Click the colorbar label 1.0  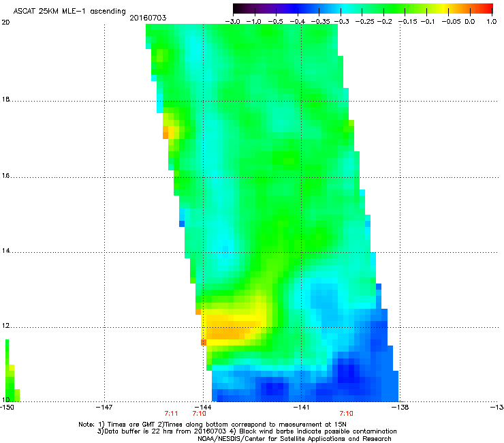(x=492, y=22)
